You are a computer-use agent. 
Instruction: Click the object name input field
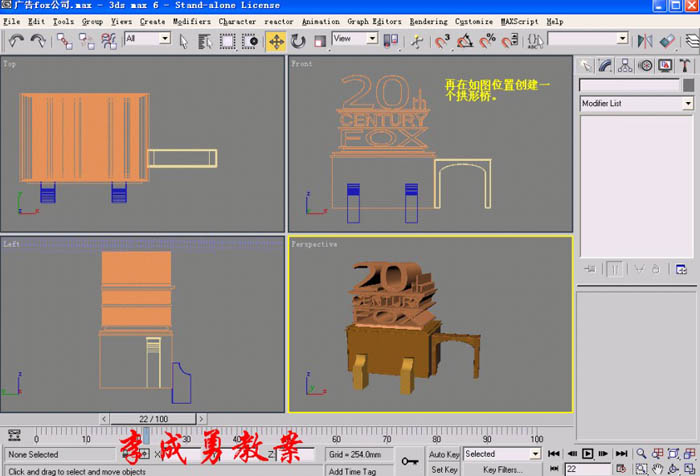629,85
